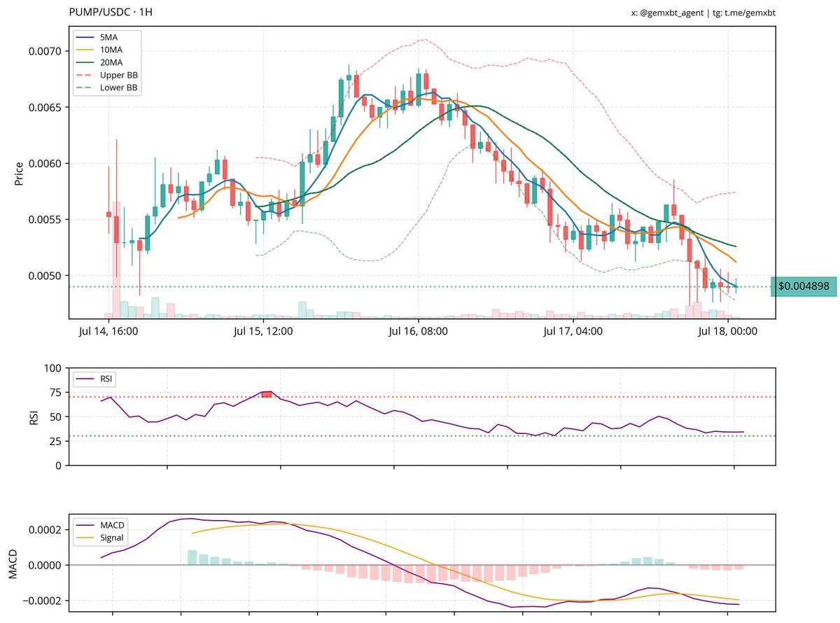
Task: Click the Jul 17, 04:00 date label
Action: (573, 332)
